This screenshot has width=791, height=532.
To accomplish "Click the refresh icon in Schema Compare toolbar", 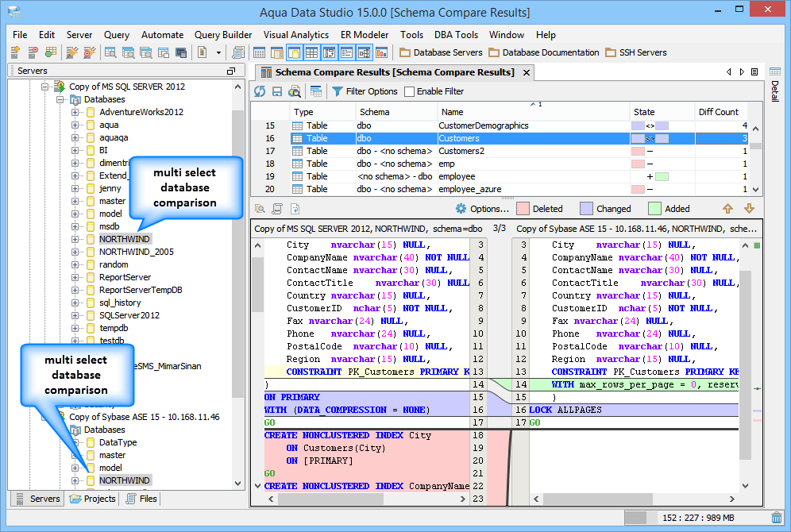I will click(260, 91).
